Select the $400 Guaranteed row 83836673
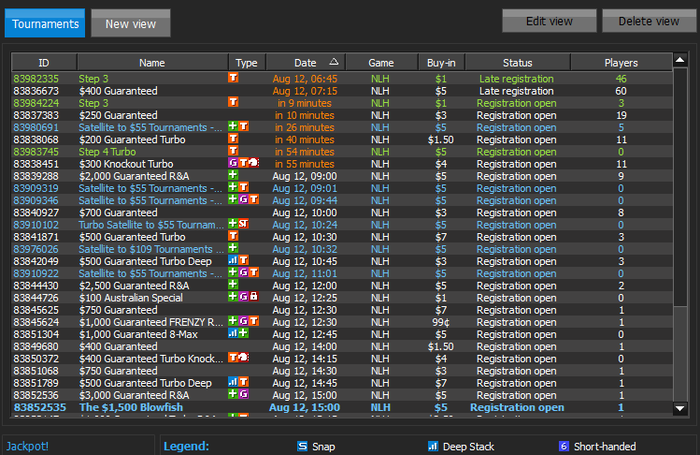This screenshot has height=455, width=700. pyautogui.click(x=342, y=91)
